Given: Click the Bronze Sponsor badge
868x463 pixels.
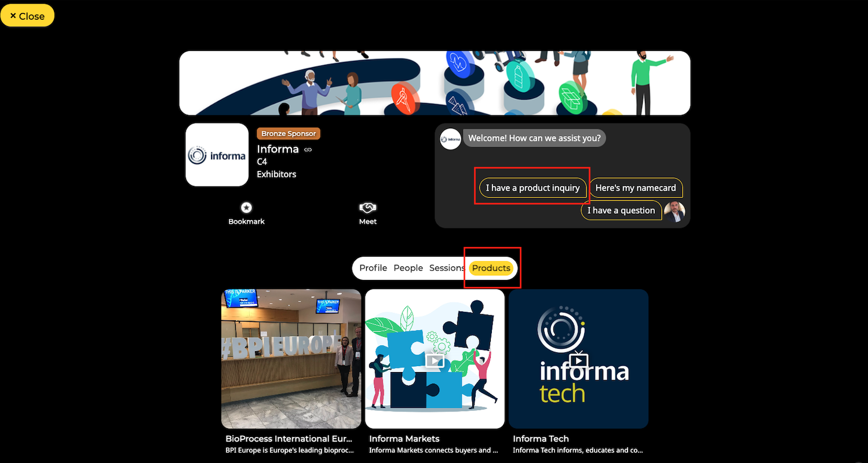Looking at the screenshot, I should point(289,134).
